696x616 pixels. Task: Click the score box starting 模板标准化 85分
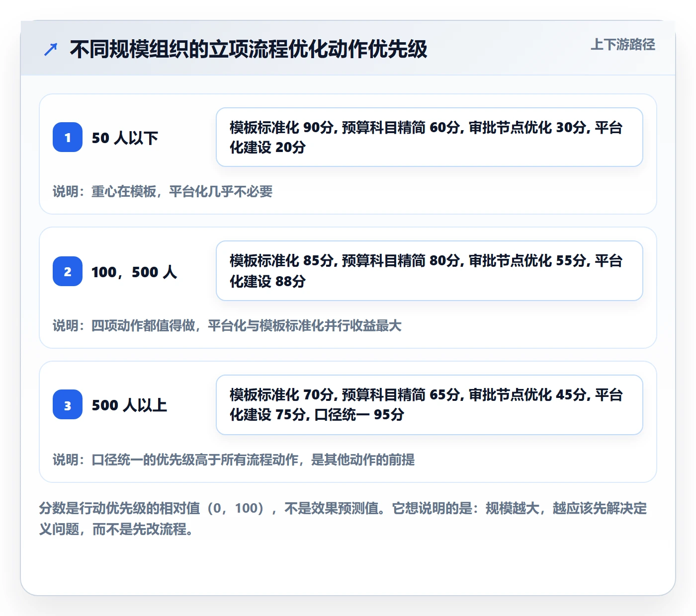click(430, 271)
